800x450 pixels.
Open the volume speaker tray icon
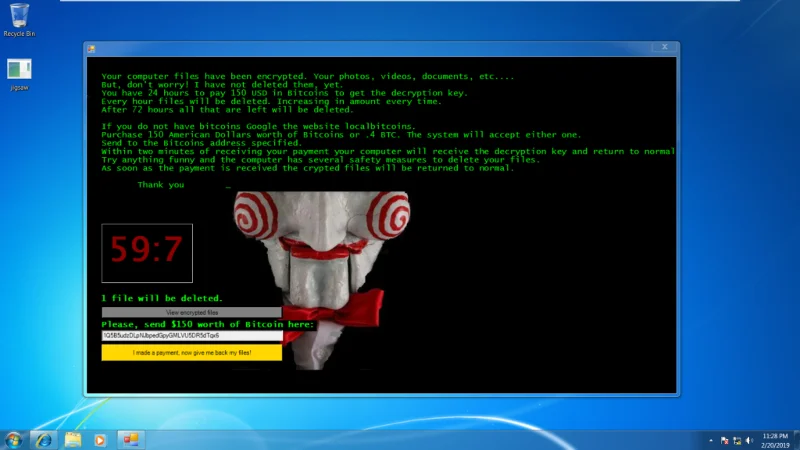click(x=749, y=440)
